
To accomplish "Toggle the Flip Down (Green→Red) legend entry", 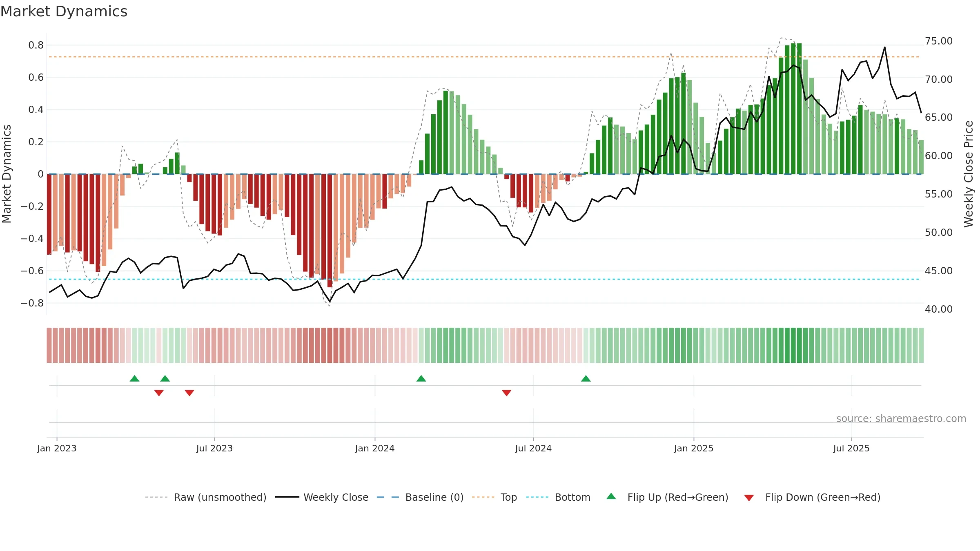I will [812, 497].
